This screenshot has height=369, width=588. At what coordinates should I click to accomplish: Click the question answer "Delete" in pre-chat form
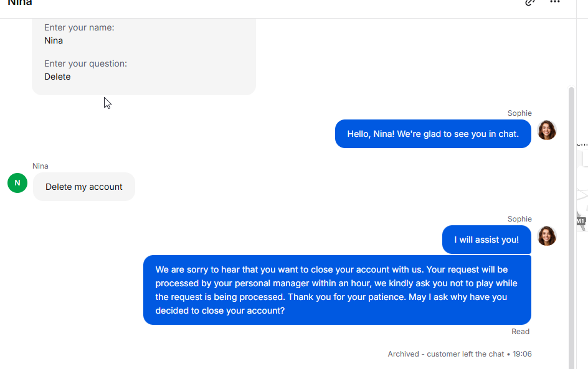click(57, 77)
